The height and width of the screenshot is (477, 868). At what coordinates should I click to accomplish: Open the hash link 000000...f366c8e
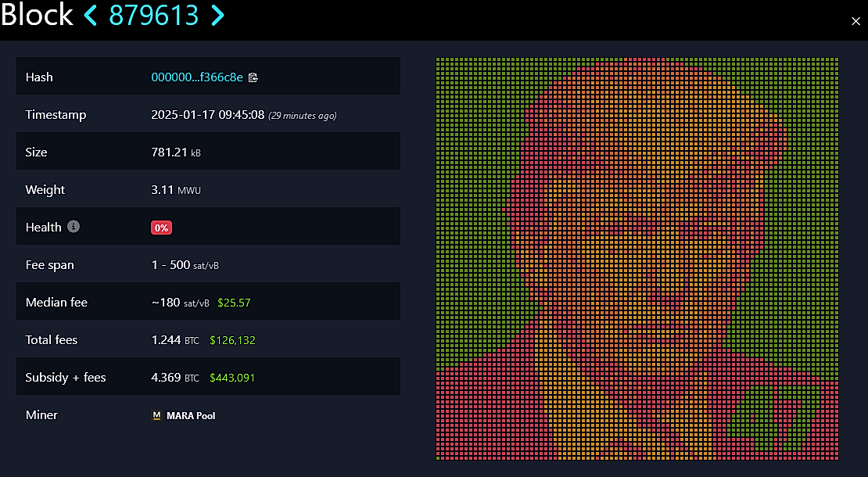(x=197, y=77)
